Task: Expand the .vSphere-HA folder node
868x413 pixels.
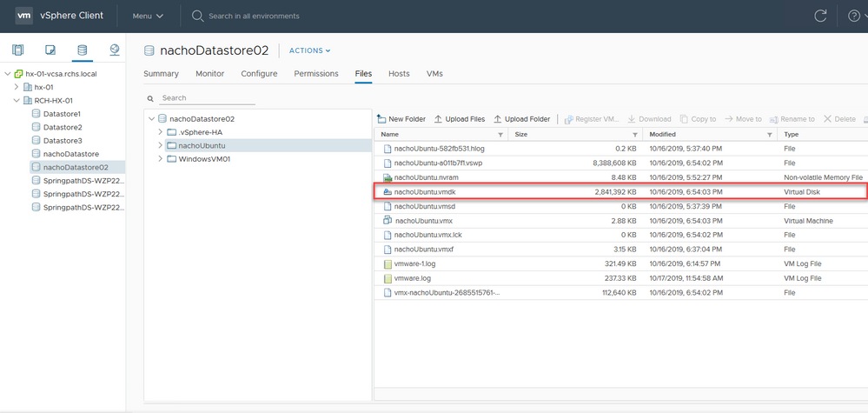Action: coord(161,132)
